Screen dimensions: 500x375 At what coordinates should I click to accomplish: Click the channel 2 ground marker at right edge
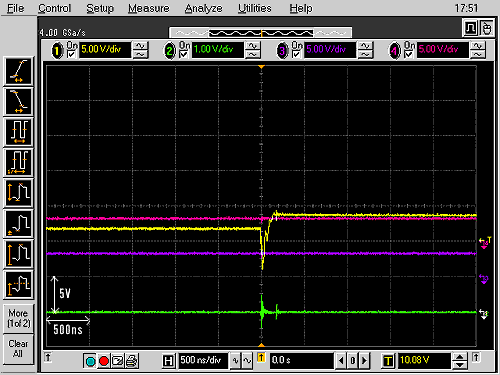click(484, 313)
